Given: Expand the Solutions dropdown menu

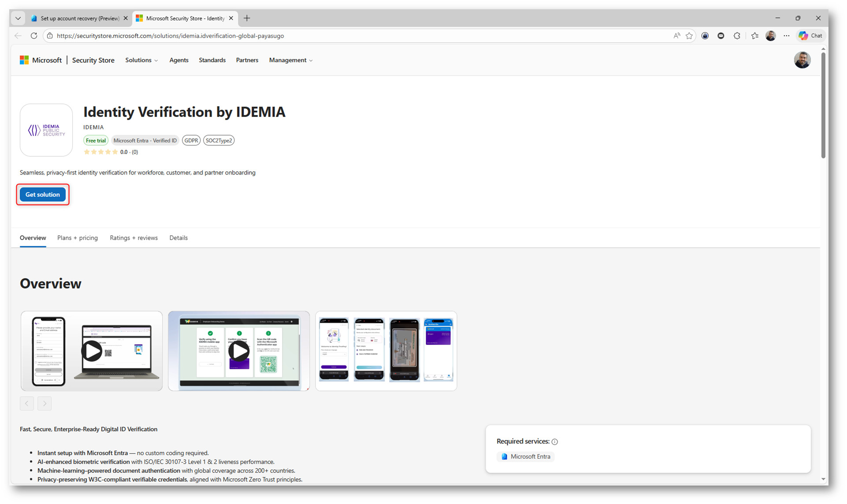Looking at the screenshot, I should coord(141,60).
